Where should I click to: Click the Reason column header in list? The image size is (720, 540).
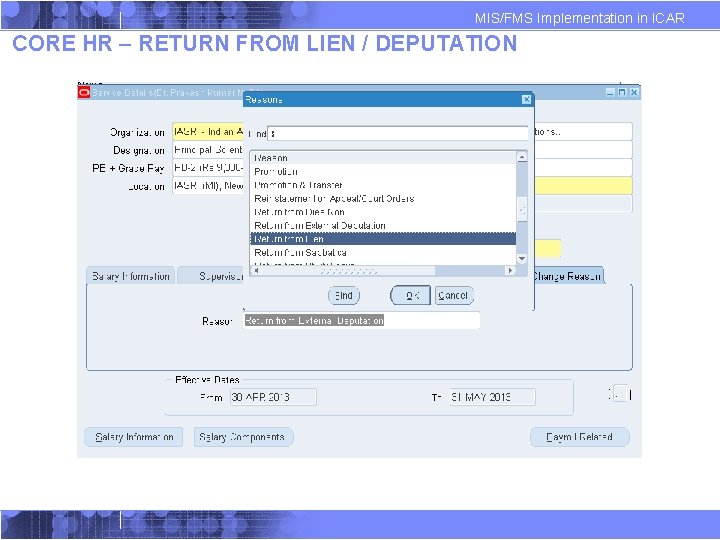(383, 158)
